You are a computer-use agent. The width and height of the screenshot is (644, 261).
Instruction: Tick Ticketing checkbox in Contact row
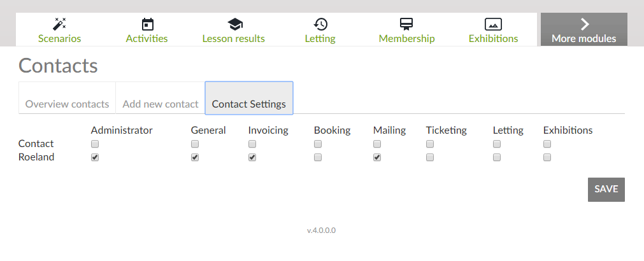(430, 145)
